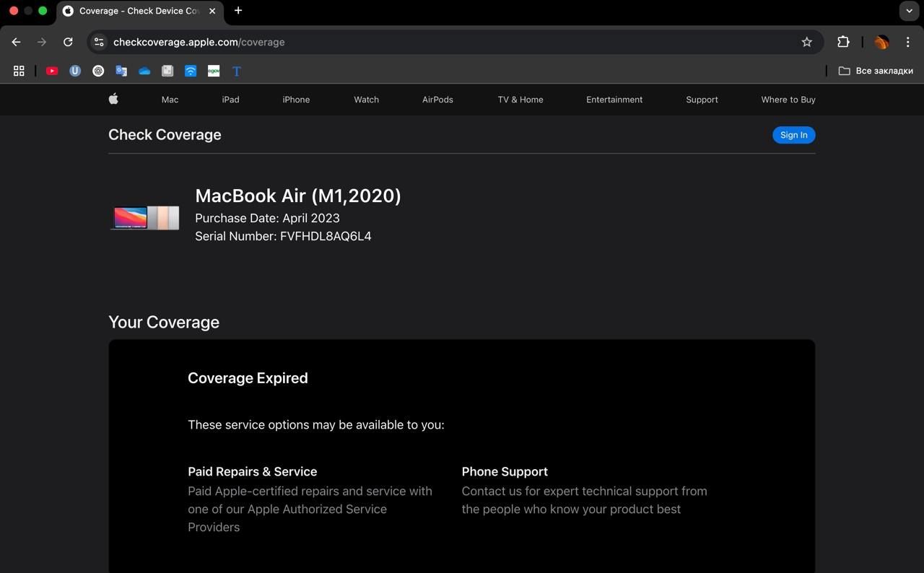The width and height of the screenshot is (924, 573).
Task: Open the Chrome profile avatar
Action: (881, 42)
